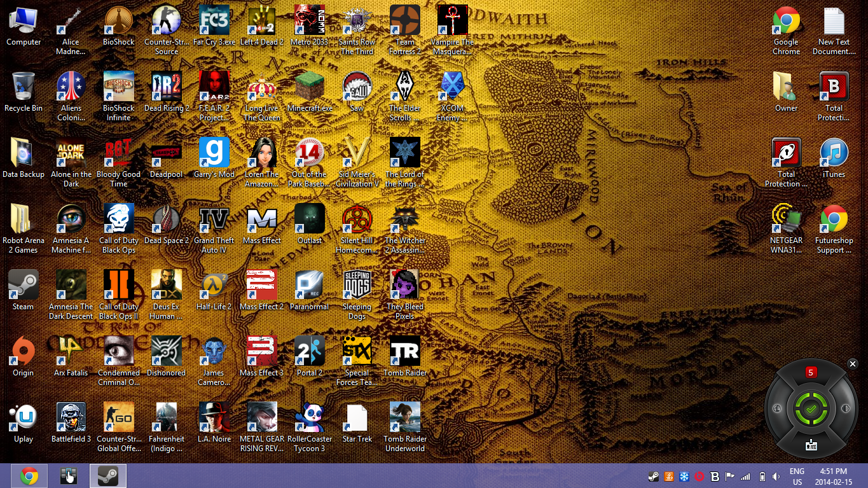Image resolution: width=868 pixels, height=488 pixels.
Task: Select the Futureshop Support shortcut
Action: 834,228
